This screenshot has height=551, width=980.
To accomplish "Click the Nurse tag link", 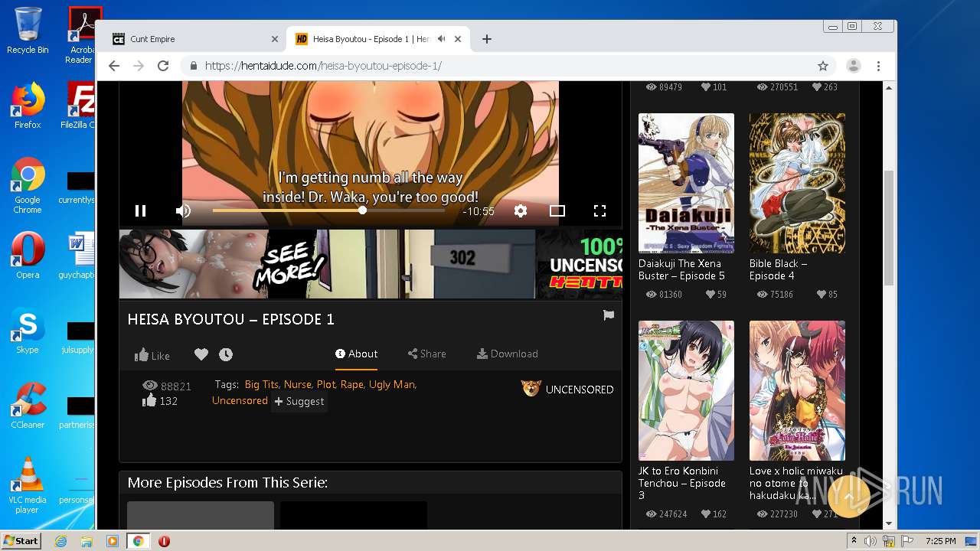I will 298,384.
